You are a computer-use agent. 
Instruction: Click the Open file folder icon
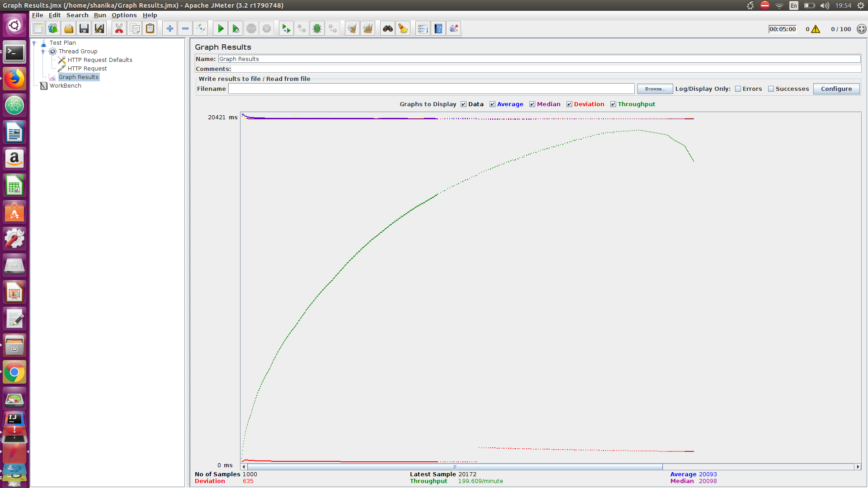(x=68, y=29)
